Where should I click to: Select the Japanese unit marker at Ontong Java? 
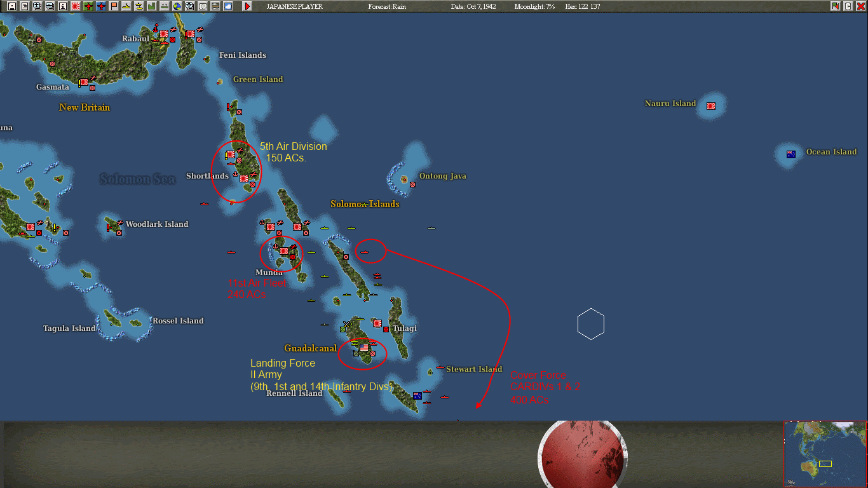click(412, 184)
